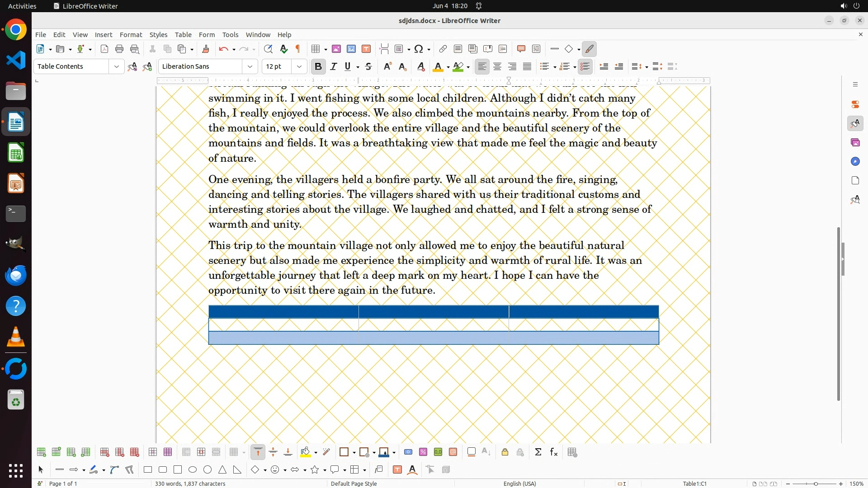Open the Font Name dropdown list
The image size is (868, 488).
[x=250, y=67]
